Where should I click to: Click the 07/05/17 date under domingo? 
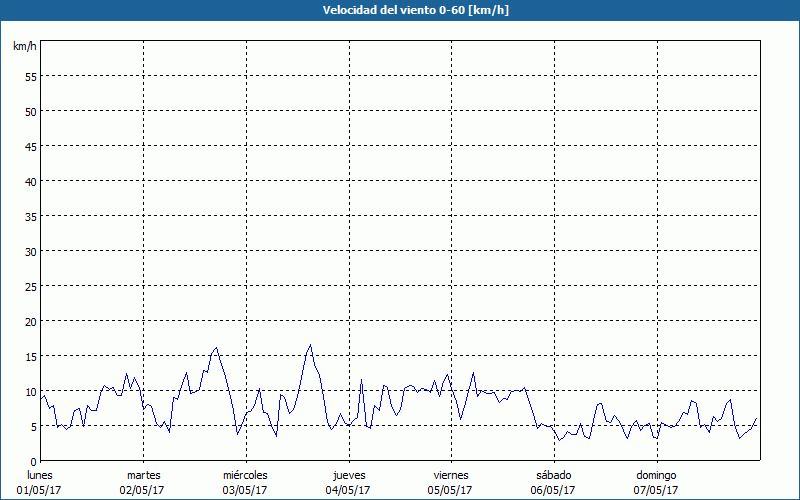tap(655, 490)
